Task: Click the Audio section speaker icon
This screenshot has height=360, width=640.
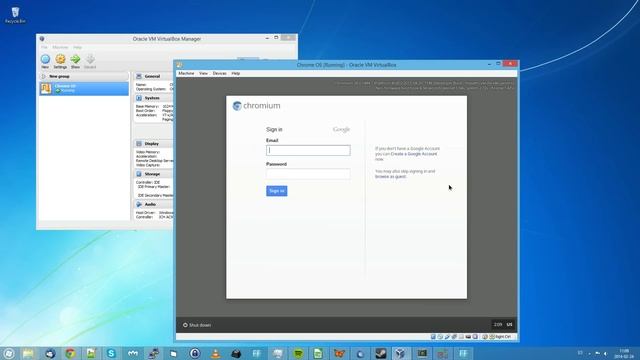Action: 139,204
